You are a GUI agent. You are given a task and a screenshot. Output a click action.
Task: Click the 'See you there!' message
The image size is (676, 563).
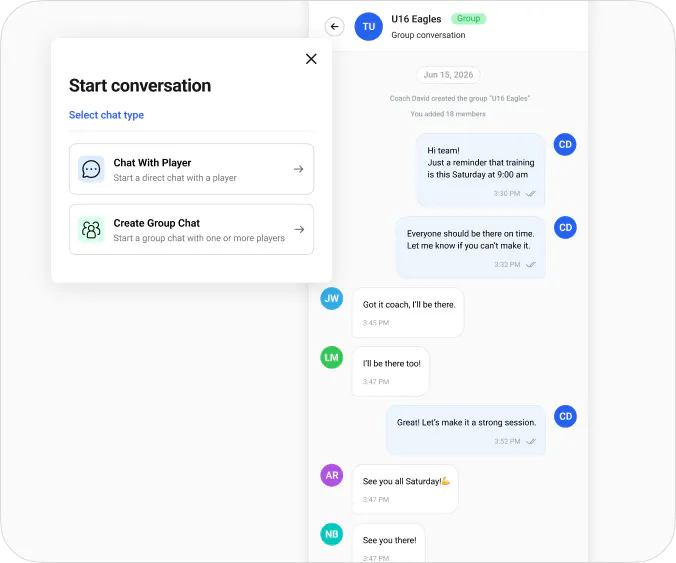point(389,543)
